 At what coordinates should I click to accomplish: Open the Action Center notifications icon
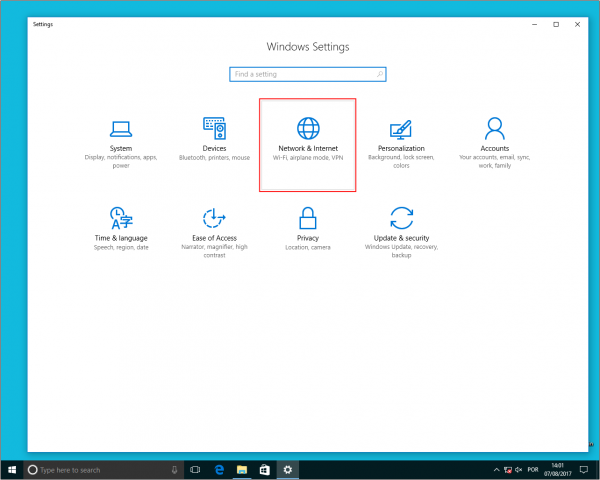[x=584, y=470]
